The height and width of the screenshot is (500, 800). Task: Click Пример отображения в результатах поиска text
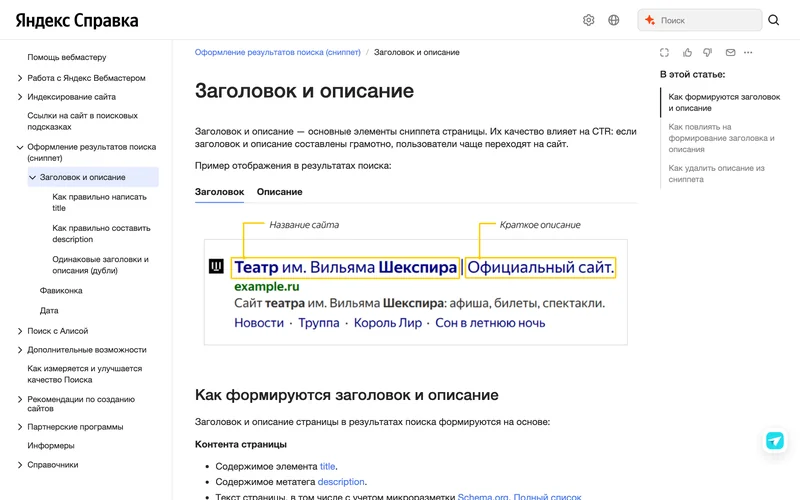pyautogui.click(x=293, y=166)
